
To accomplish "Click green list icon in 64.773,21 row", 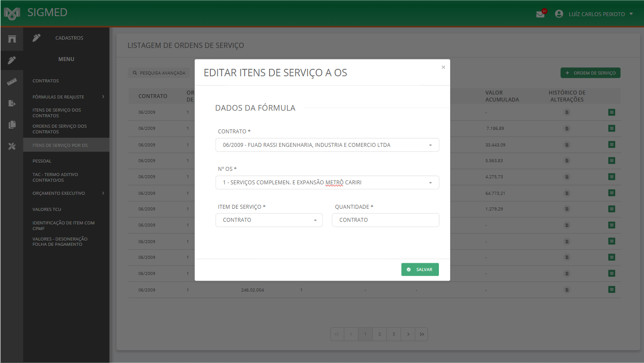I will [x=612, y=193].
